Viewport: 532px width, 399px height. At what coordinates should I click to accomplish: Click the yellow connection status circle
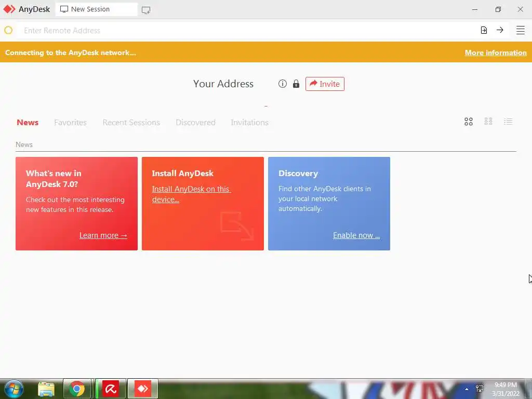[x=8, y=30]
